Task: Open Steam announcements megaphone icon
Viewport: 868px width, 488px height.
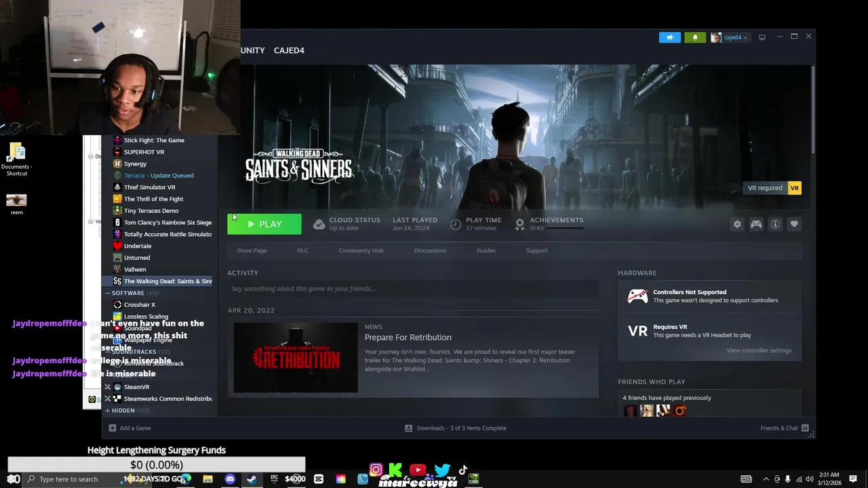Action: click(669, 37)
